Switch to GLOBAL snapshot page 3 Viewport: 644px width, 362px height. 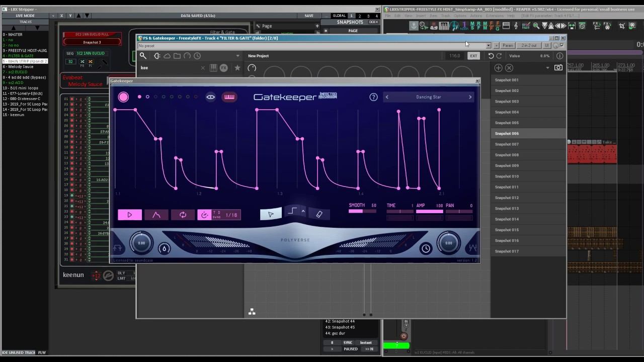click(368, 16)
